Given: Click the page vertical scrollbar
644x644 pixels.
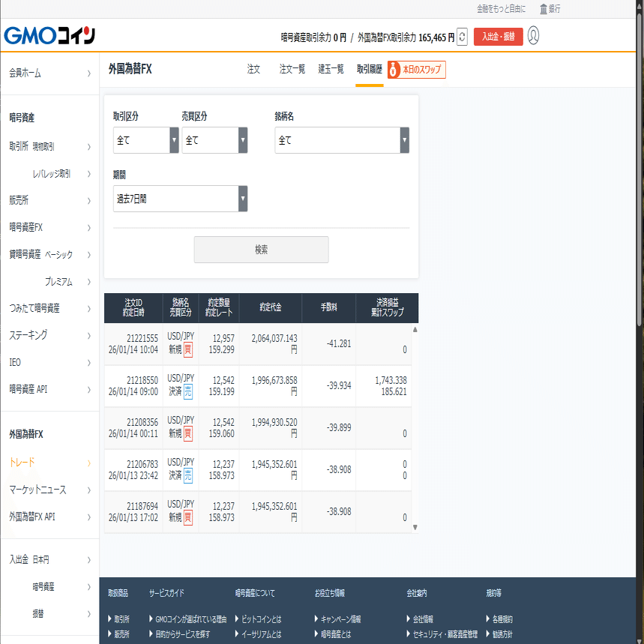Looking at the screenshot, I should tap(640, 170).
